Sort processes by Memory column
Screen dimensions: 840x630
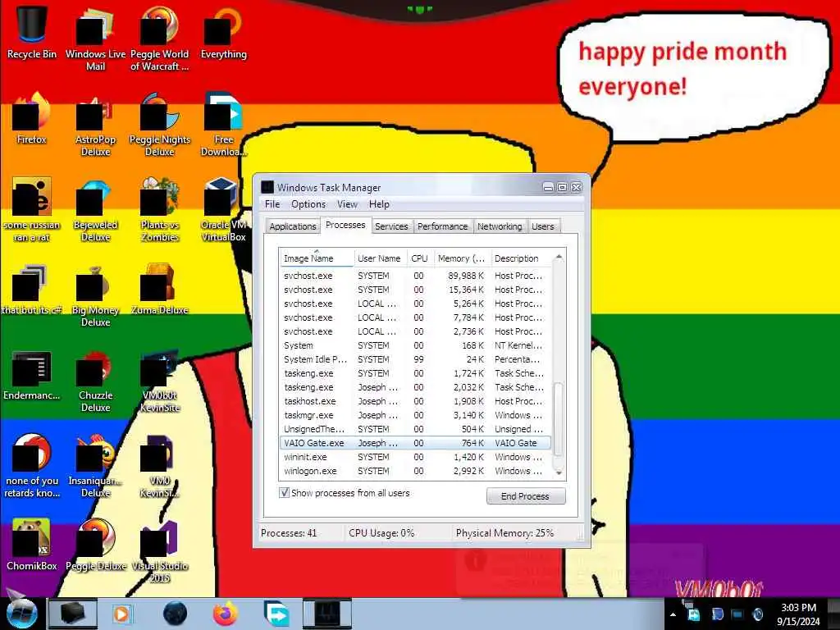coord(461,258)
